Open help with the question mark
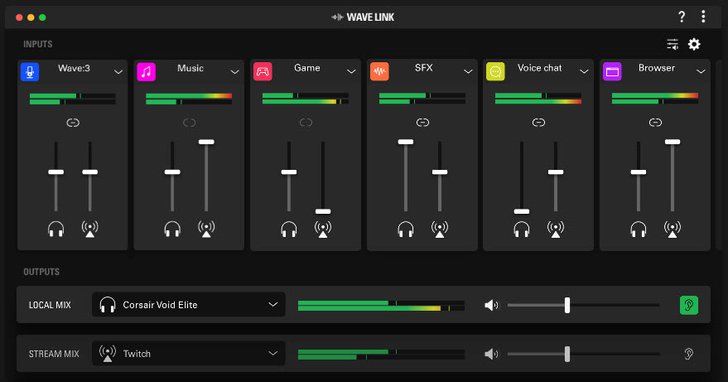The height and width of the screenshot is (382, 728). [681, 17]
